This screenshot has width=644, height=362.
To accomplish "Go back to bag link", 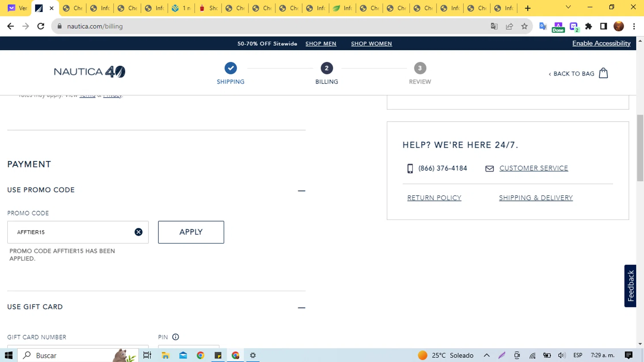I will pos(571,74).
